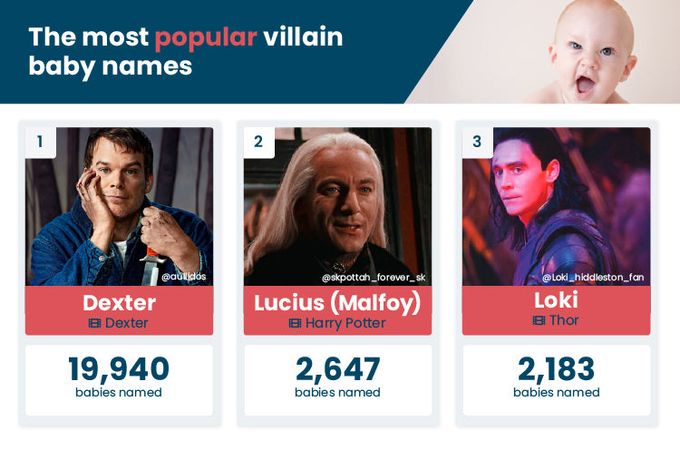Click the @skpottah_forever_sk photo credit

click(373, 277)
